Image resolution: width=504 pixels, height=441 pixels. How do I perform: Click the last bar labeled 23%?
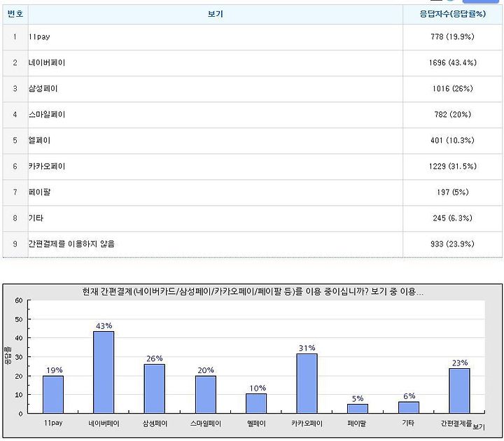(x=459, y=391)
